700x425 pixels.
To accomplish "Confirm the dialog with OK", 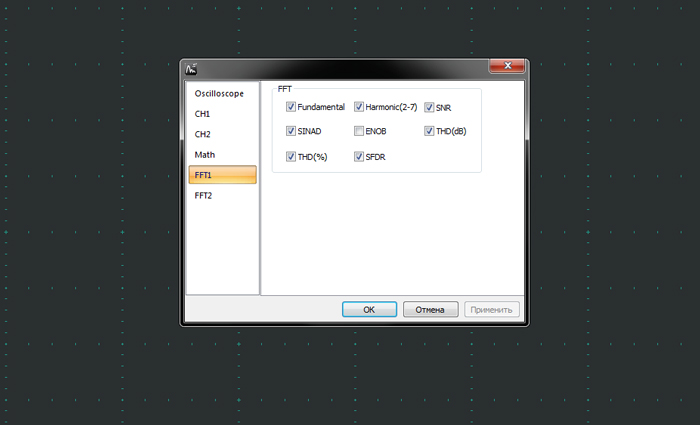I will coord(369,309).
